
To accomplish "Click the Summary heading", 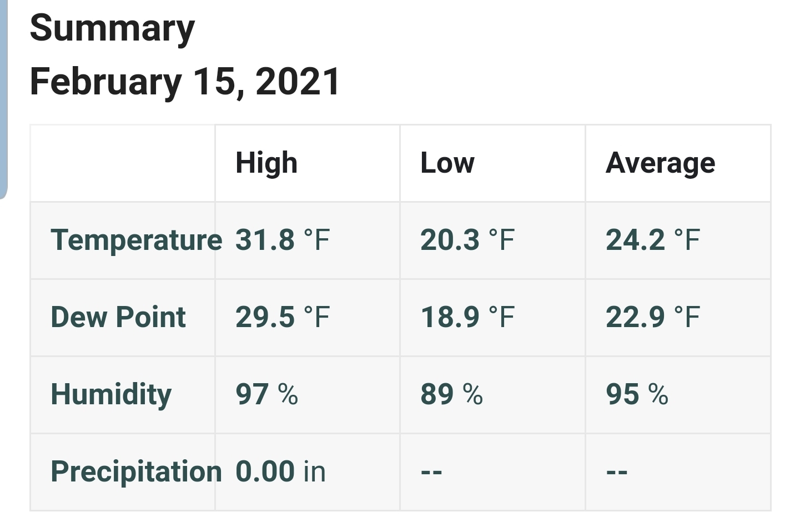I will [112, 29].
